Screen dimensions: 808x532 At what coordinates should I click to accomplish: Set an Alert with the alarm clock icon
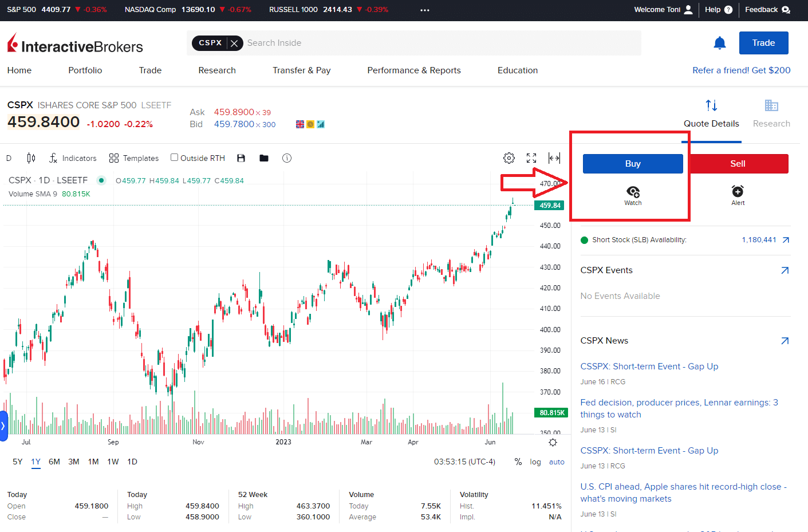pyautogui.click(x=738, y=191)
